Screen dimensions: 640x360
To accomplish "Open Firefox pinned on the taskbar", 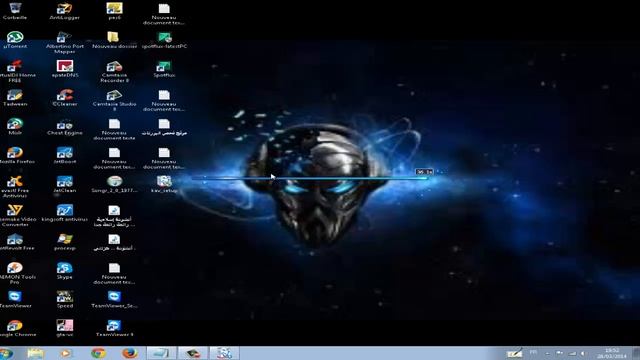I will (129, 353).
